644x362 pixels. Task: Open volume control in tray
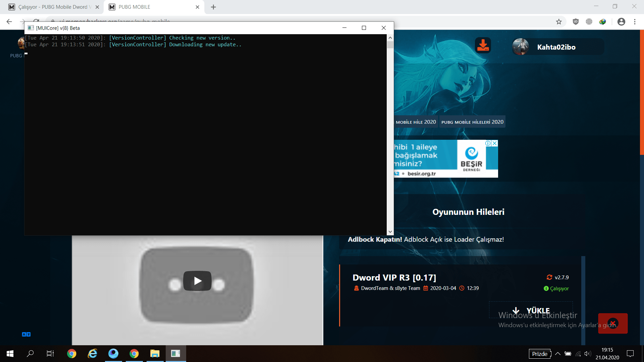pos(587,354)
